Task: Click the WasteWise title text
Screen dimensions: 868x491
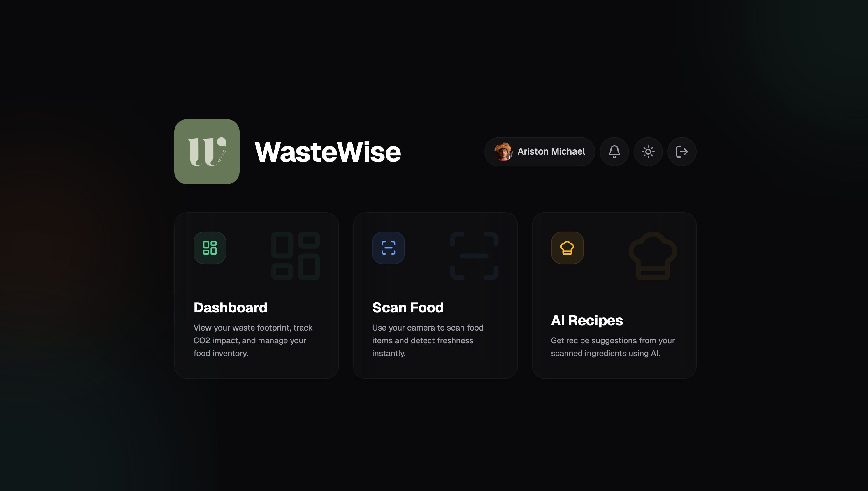Action: (x=327, y=151)
